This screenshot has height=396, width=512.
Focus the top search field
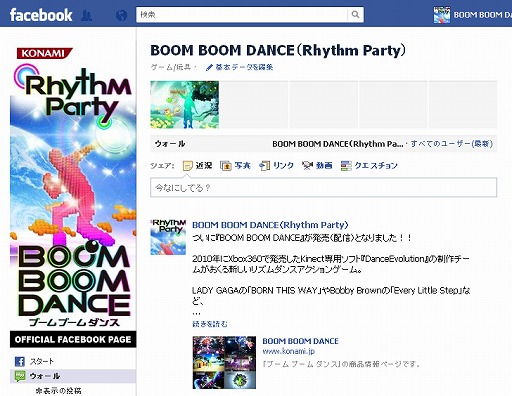coord(242,15)
